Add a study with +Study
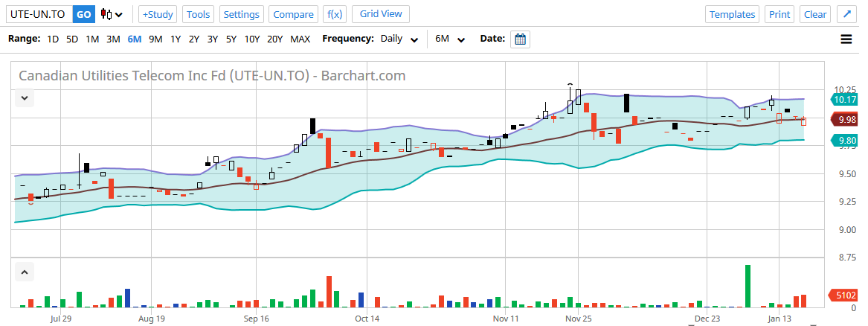868x326 pixels. tap(158, 14)
